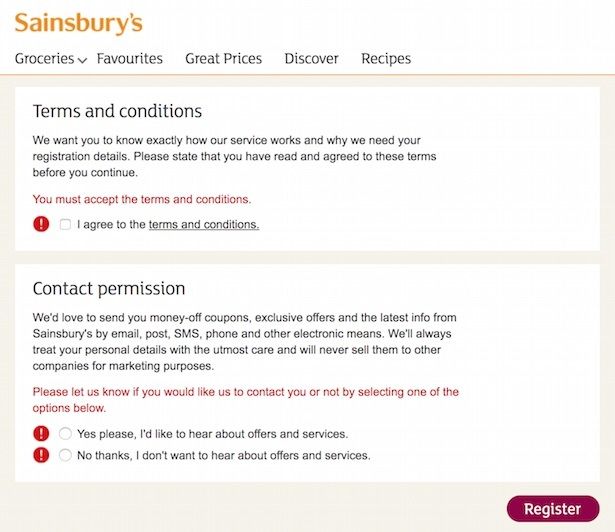This screenshot has height=532, width=615.
Task: Go to Great Prices section
Action: coord(224,58)
